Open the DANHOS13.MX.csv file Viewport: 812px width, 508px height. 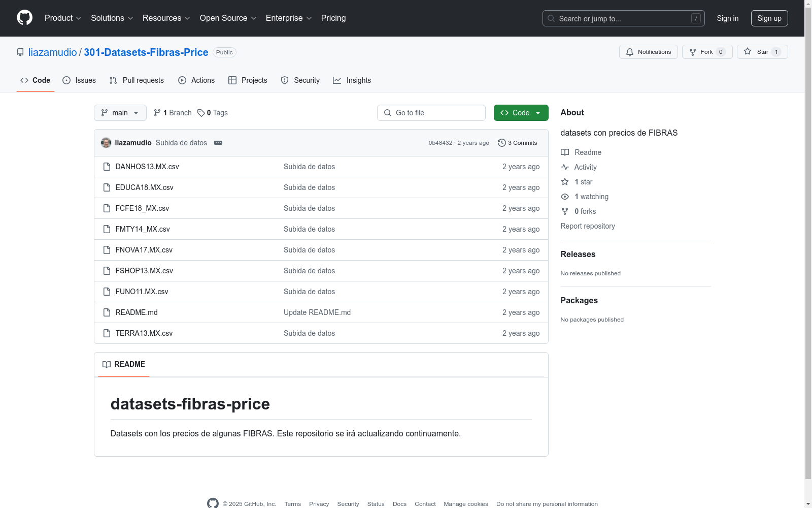(x=147, y=167)
